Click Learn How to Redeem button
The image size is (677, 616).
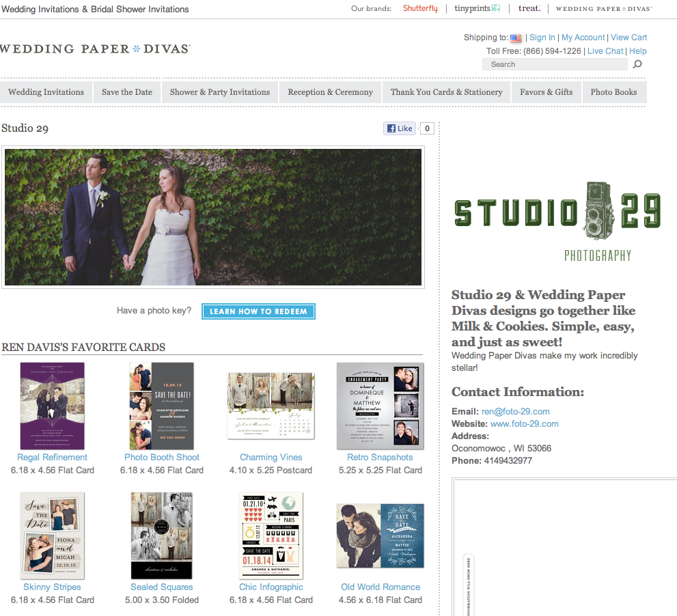tap(258, 311)
